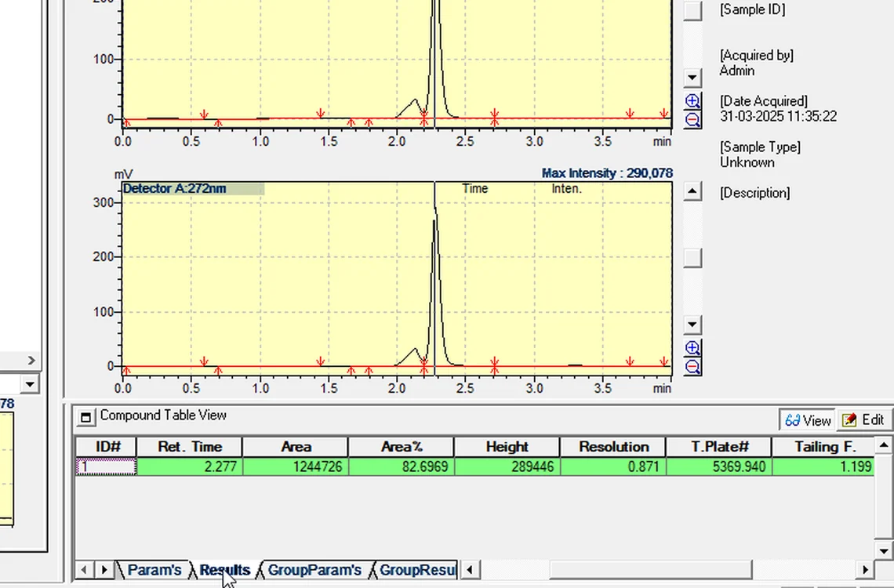Viewport: 894px width, 588px height.
Task: Select tailing factor cell 1.199
Action: (x=824, y=466)
